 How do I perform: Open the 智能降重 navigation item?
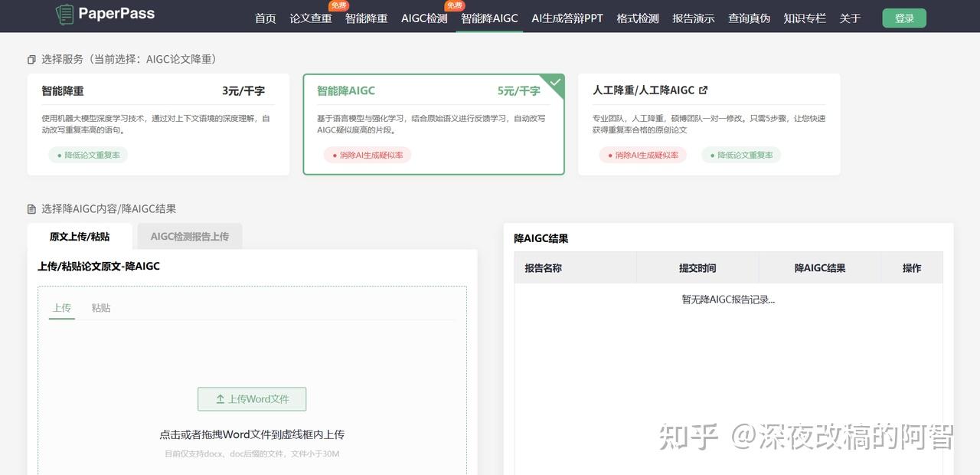coord(366,18)
